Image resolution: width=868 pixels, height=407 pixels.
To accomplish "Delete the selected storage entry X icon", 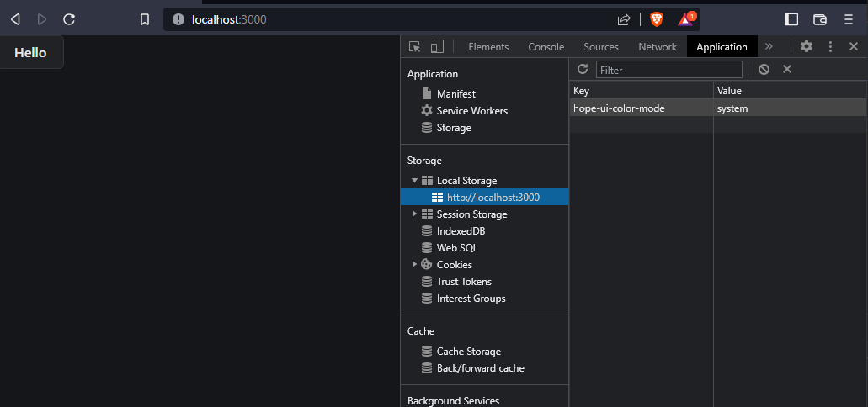I will click(787, 69).
